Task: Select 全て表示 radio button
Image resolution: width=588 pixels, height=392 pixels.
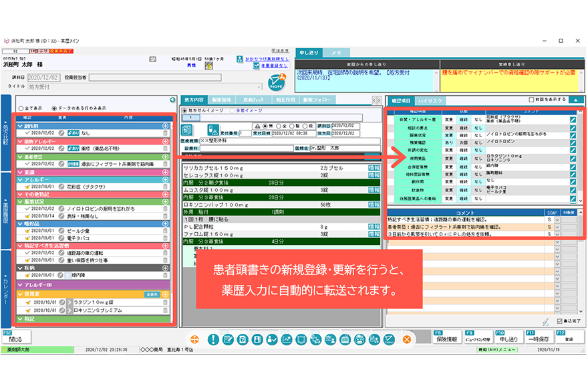Action: pos(21,108)
